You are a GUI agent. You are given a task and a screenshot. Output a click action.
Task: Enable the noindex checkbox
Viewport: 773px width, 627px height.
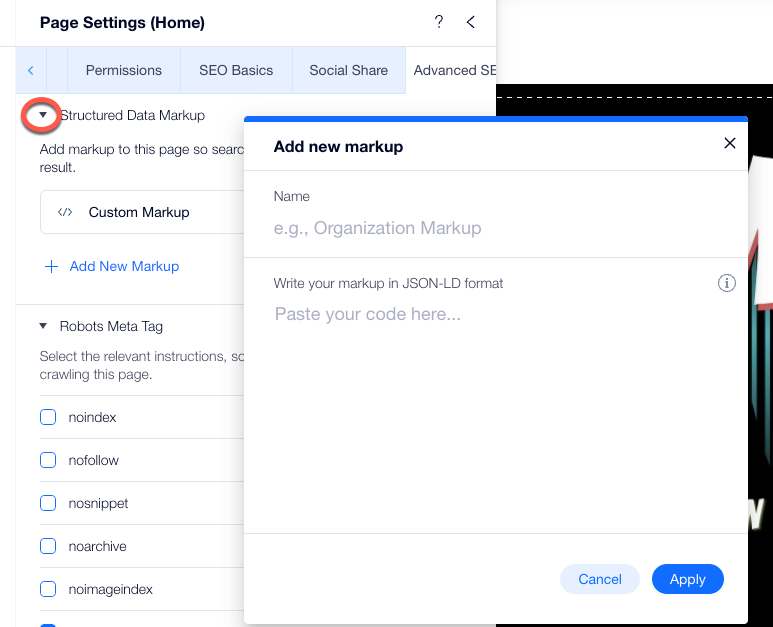tap(48, 417)
